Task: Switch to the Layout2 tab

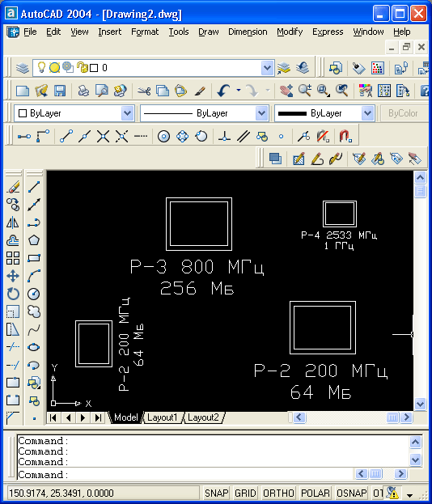Action: coord(204,417)
